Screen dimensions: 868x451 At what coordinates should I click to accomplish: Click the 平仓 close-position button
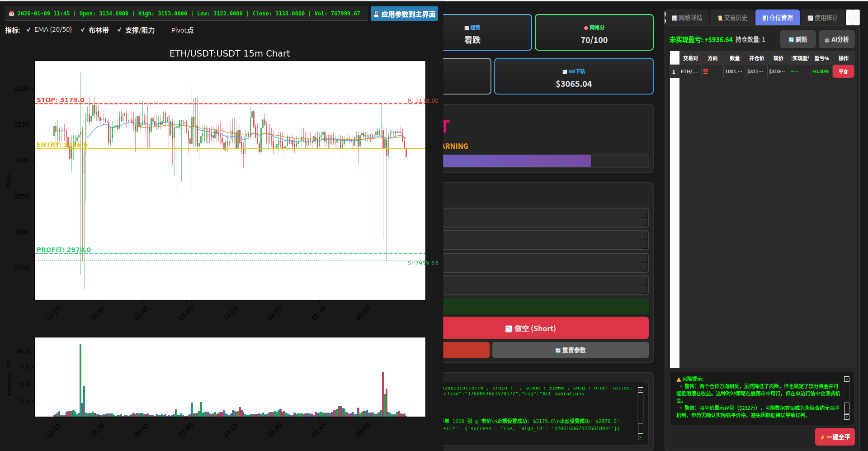[x=843, y=71]
